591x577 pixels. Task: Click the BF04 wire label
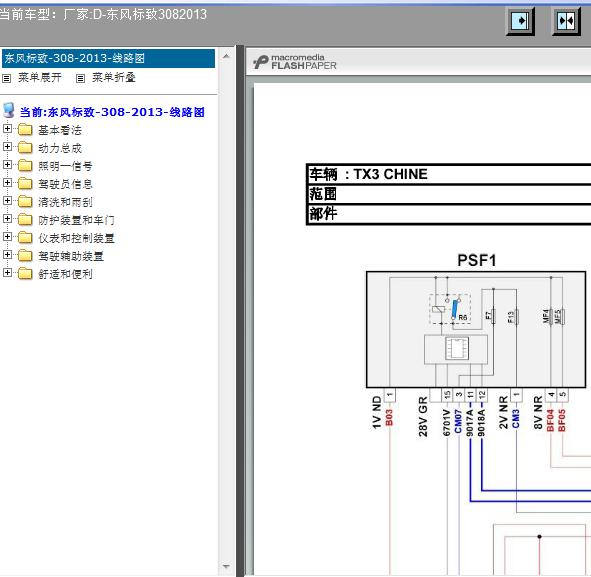click(550, 421)
